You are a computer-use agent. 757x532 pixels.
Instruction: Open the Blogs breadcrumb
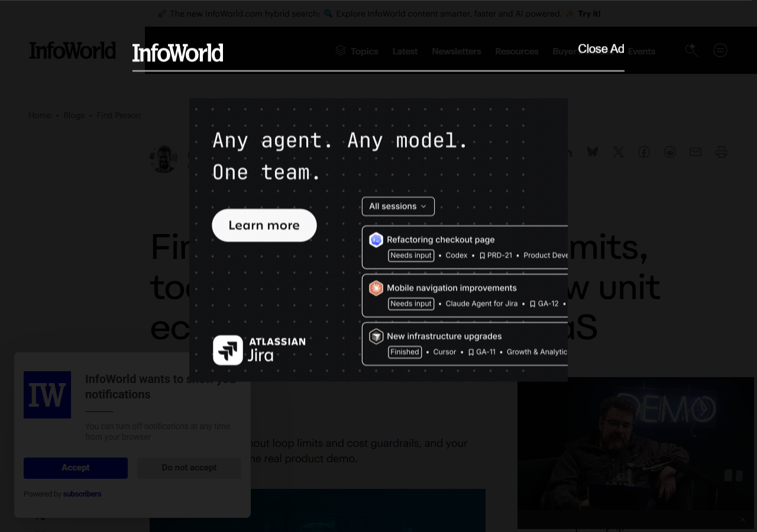(x=74, y=115)
